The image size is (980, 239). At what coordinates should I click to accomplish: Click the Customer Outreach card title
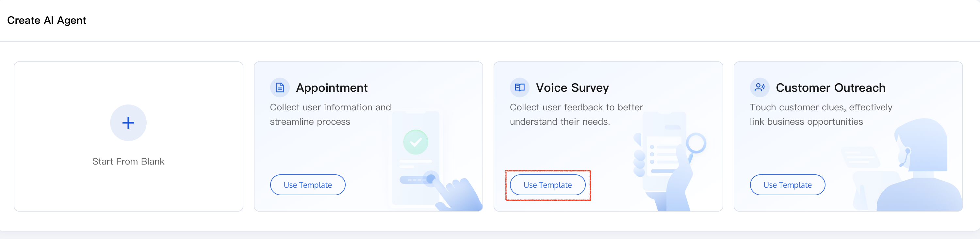(830, 88)
